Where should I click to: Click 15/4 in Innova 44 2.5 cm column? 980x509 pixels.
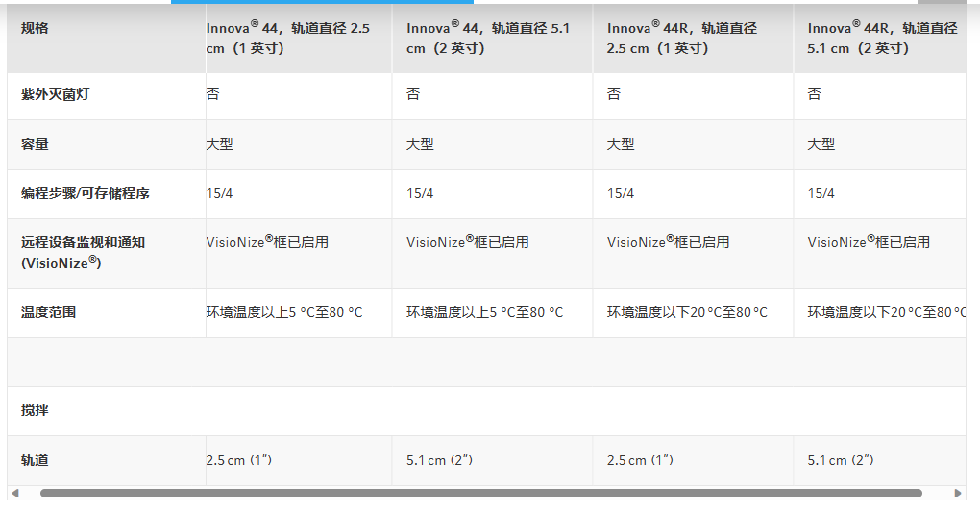[219, 194]
